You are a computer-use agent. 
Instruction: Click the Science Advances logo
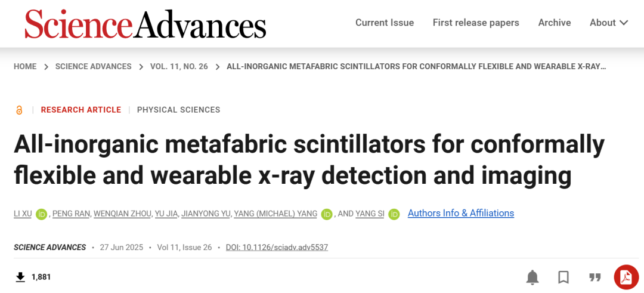click(145, 24)
